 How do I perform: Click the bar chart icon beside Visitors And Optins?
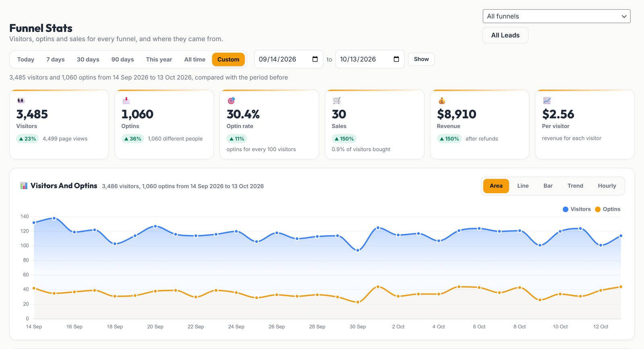[x=24, y=186]
